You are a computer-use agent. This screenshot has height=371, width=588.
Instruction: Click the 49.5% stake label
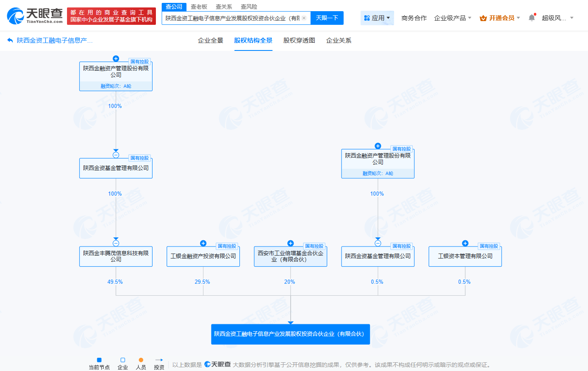(115, 282)
